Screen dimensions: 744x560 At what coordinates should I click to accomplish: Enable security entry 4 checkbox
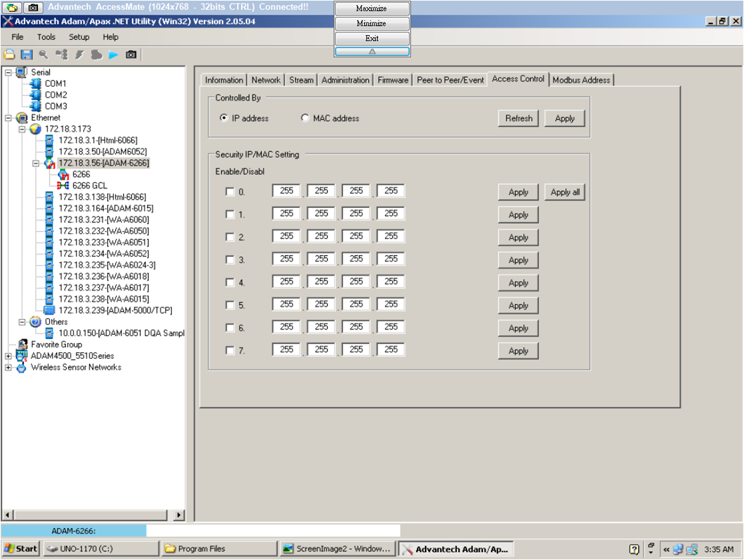230,282
